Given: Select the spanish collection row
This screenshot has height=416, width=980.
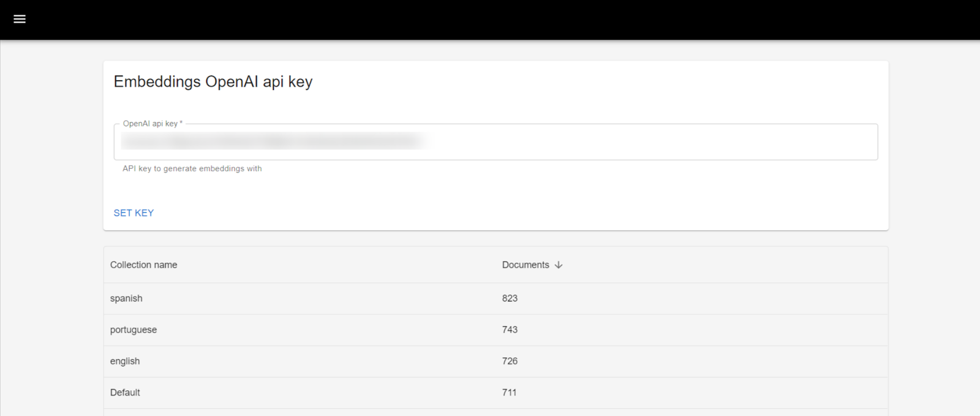Looking at the screenshot, I should coord(126,298).
